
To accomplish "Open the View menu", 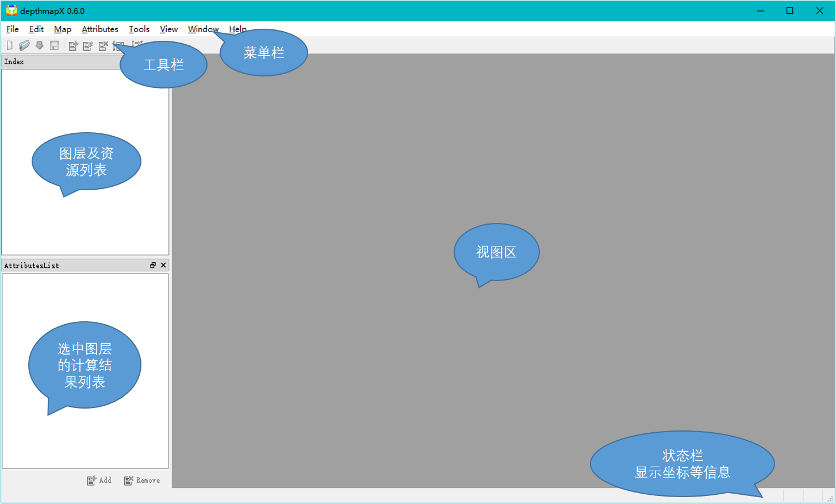I will coord(168,29).
